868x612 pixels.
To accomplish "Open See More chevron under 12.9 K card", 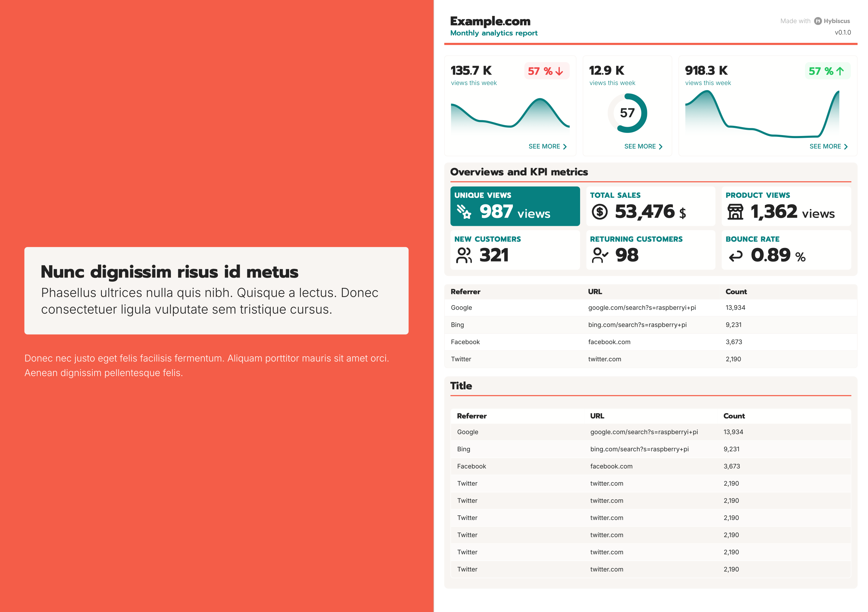I will 661,147.
